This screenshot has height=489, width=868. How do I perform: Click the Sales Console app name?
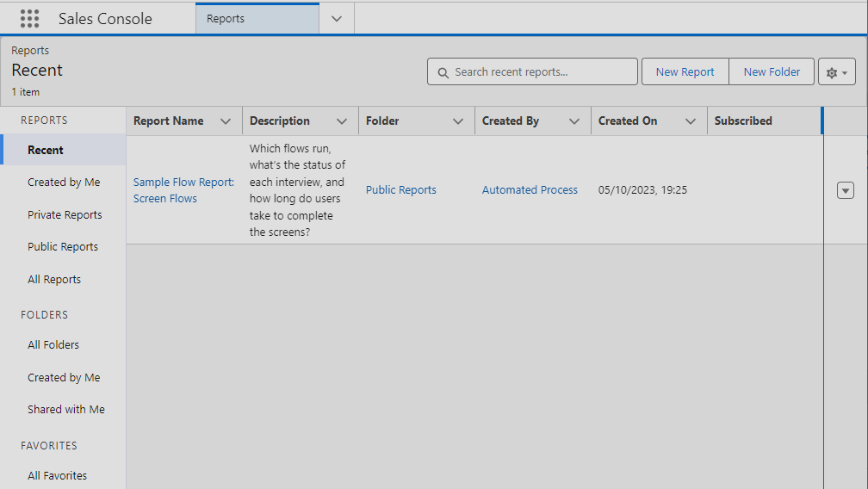pyautogui.click(x=105, y=18)
